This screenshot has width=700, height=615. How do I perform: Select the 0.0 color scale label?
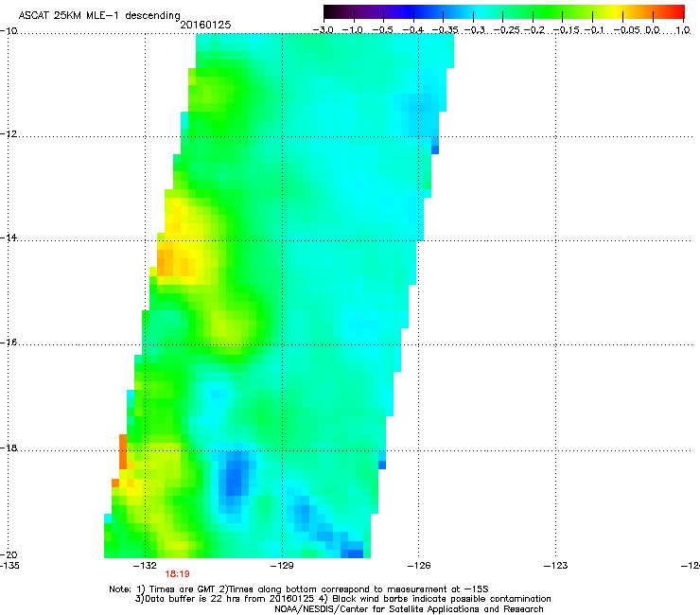click(x=653, y=30)
